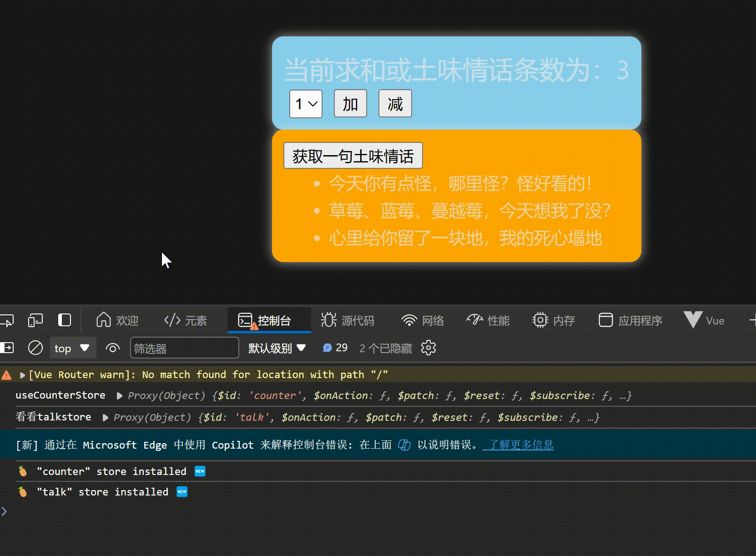Toggle device emulation icon

[35, 320]
